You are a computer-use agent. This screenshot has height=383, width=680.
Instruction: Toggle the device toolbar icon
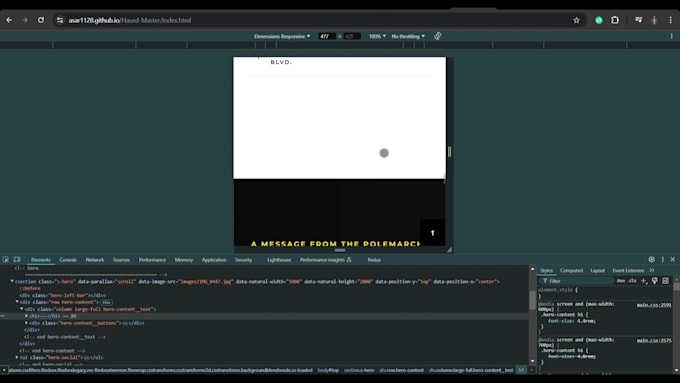point(17,259)
